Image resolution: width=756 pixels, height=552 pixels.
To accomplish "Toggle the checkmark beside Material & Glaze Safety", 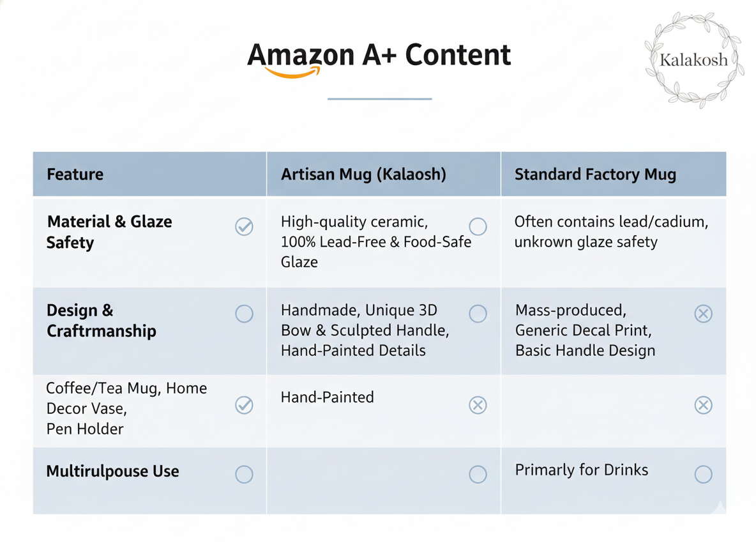I will click(244, 226).
